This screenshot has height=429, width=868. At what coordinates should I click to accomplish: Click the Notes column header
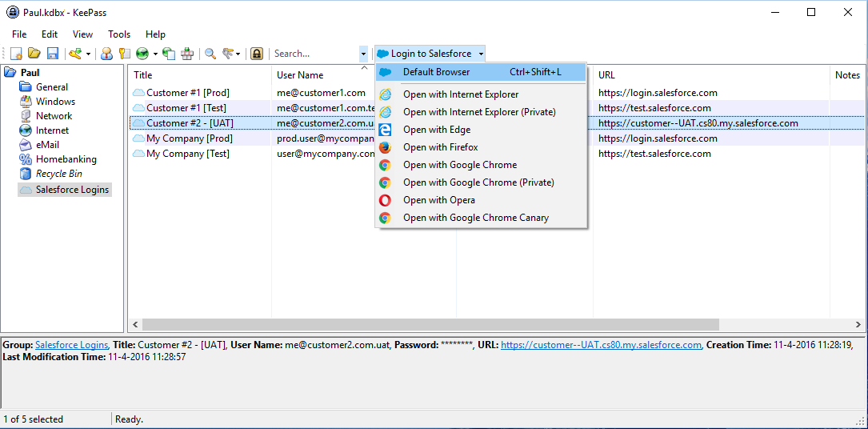(847, 75)
